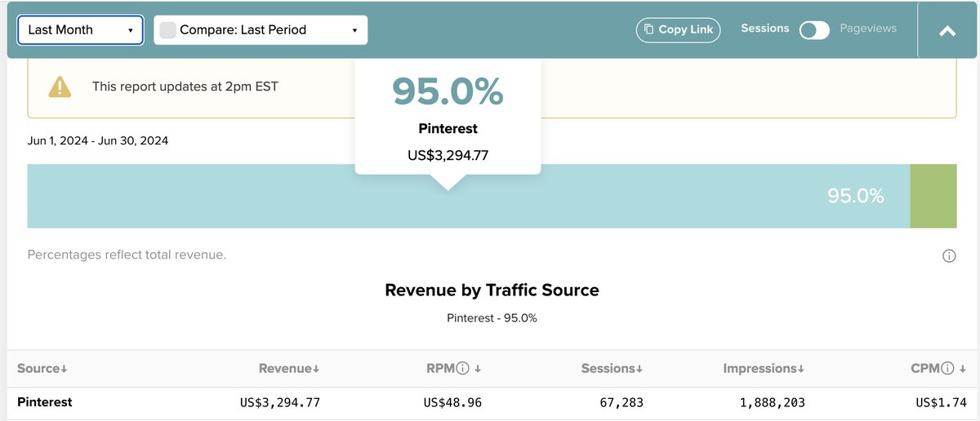
Task: Click the info icon beside the revenue bar
Action: tap(949, 256)
